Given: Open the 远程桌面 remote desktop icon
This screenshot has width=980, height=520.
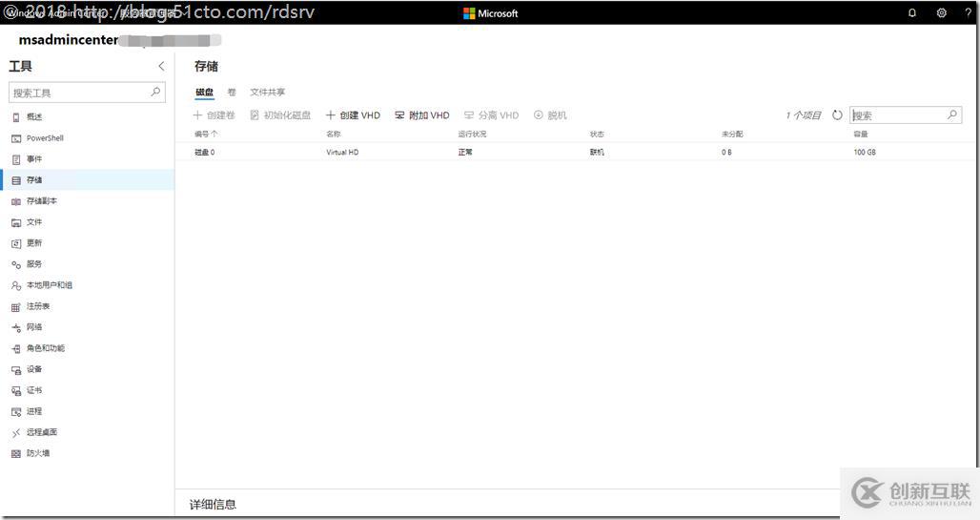Looking at the screenshot, I should [16, 433].
